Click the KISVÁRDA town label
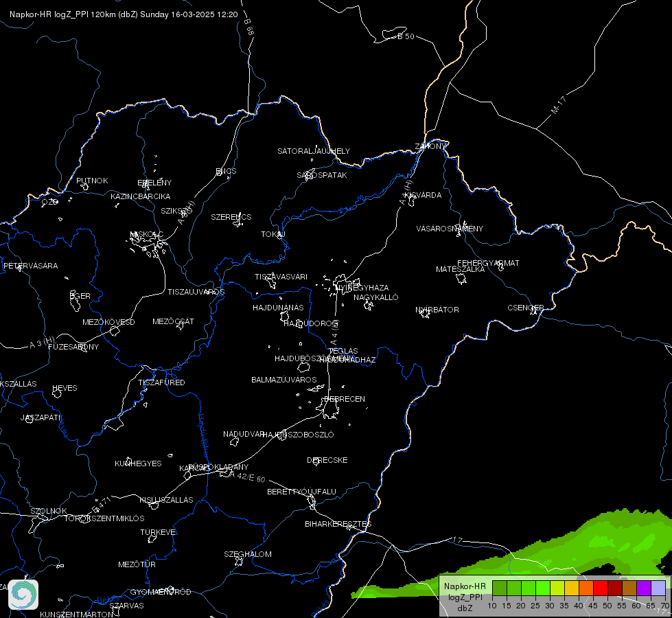The width and height of the screenshot is (672, 618). point(423,195)
